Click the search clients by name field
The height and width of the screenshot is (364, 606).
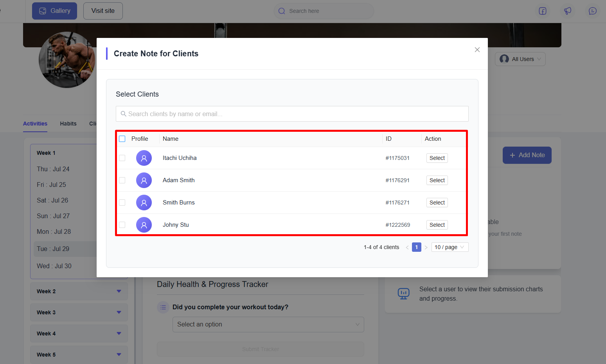[292, 114]
